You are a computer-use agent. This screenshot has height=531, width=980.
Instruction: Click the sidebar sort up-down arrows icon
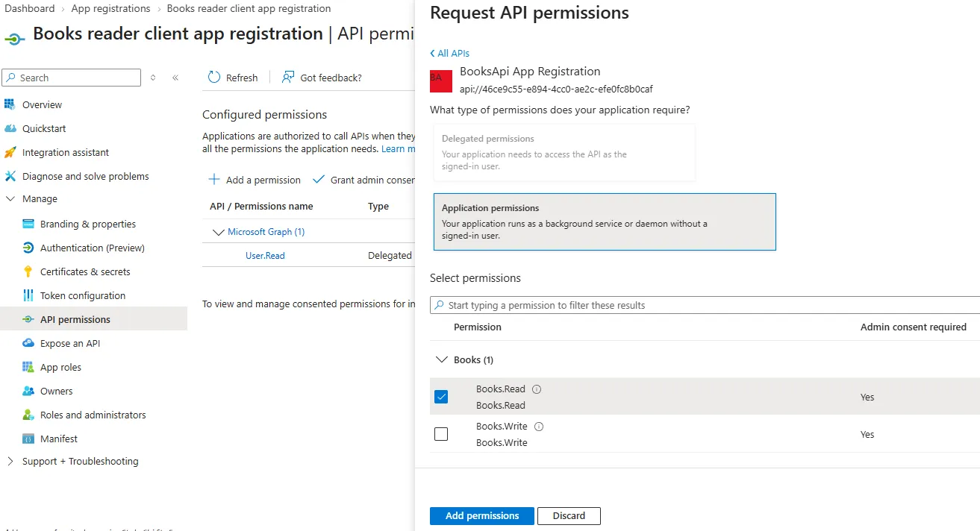point(153,78)
